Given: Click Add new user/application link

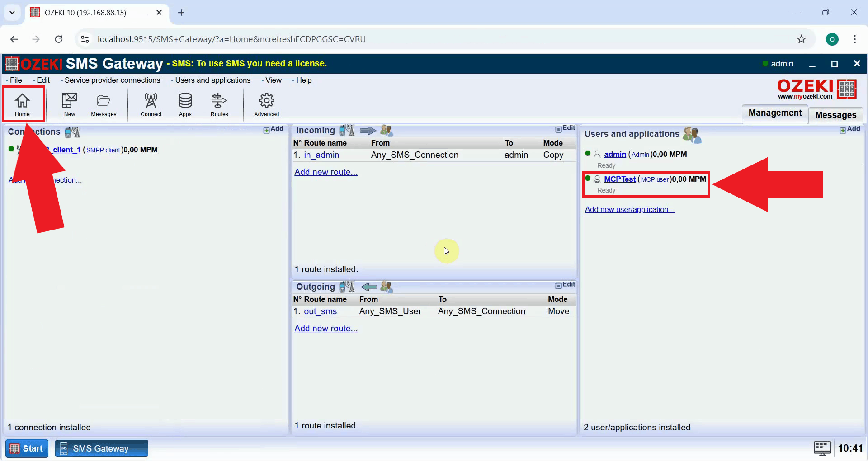Looking at the screenshot, I should click(629, 209).
